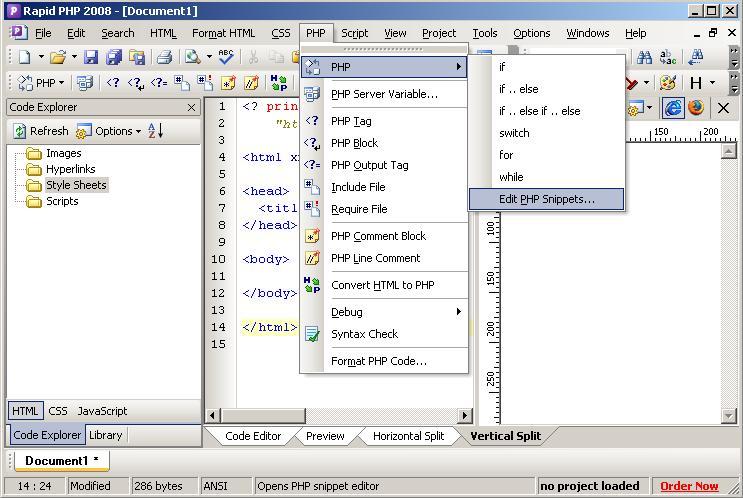The width and height of the screenshot is (743, 498).
Task: Click the Find Previous binoculars arrow icon
Action: pos(696,57)
